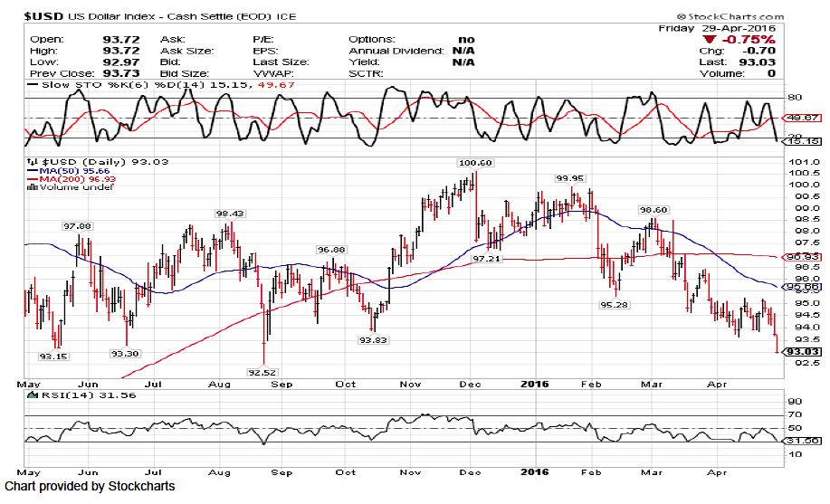This screenshot has width=830, height=504.
Task: Click the 97.88 high price label
Action: [77, 226]
